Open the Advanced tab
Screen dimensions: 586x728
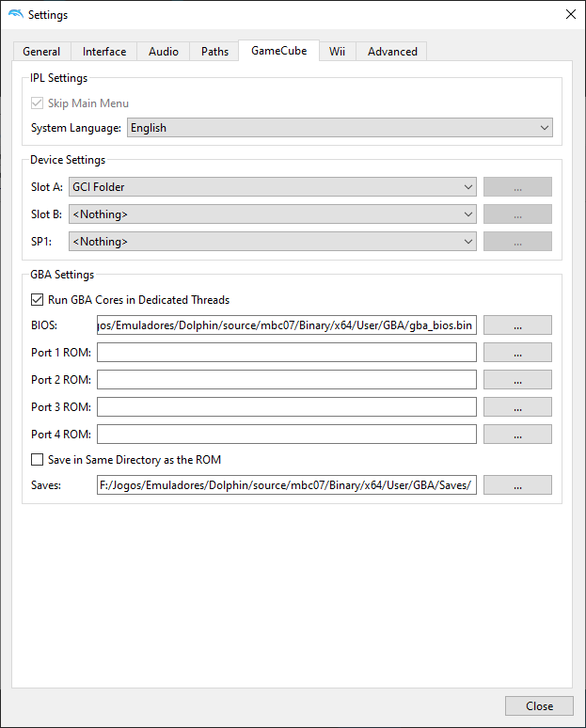(392, 52)
